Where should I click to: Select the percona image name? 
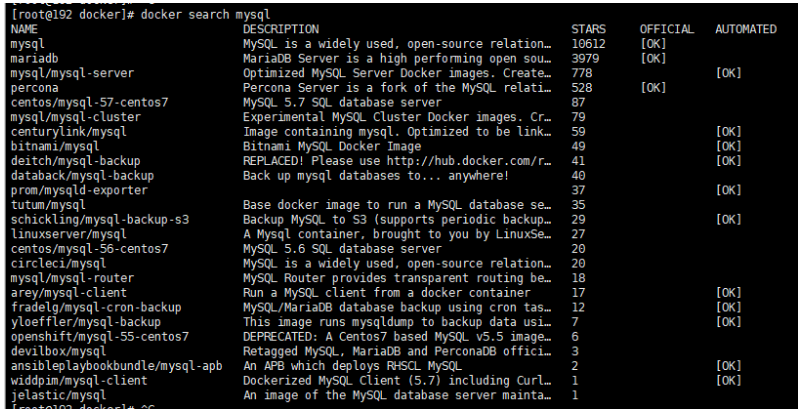(x=34, y=88)
